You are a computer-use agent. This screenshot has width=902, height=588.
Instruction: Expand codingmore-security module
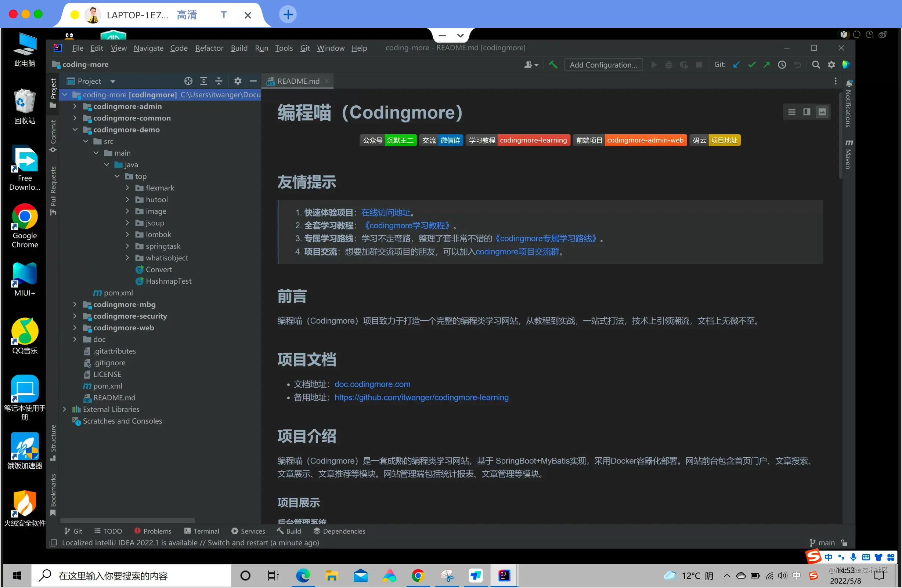click(75, 316)
